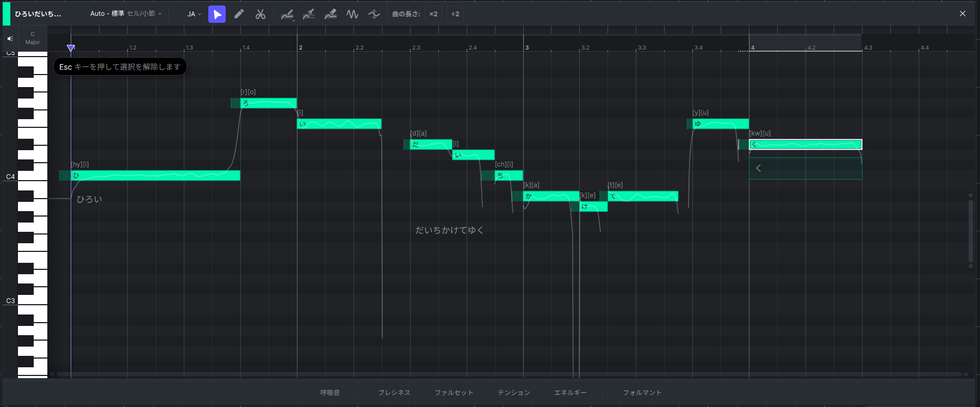Open the Auto quantize grid dropdown
This screenshot has width=980, height=407.
pyautogui.click(x=126, y=14)
